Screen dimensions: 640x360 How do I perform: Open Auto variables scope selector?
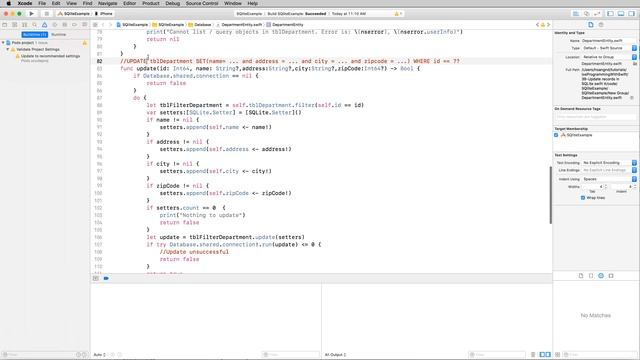click(100, 355)
